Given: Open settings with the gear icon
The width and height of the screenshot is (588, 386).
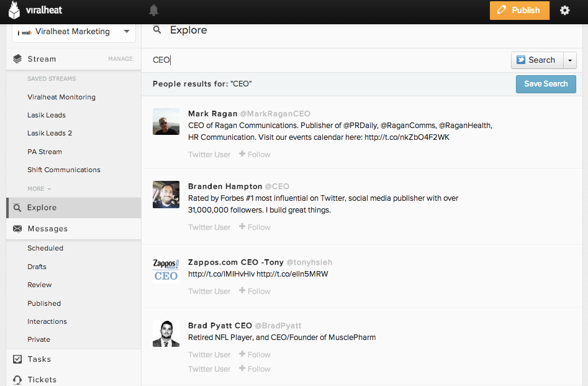Looking at the screenshot, I should 564,10.
